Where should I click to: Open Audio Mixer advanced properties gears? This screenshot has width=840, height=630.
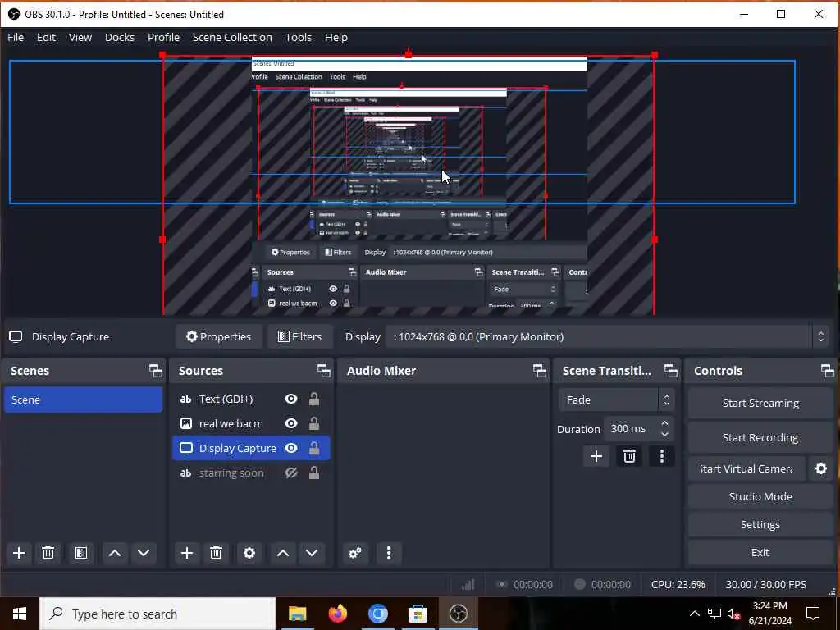[354, 553]
